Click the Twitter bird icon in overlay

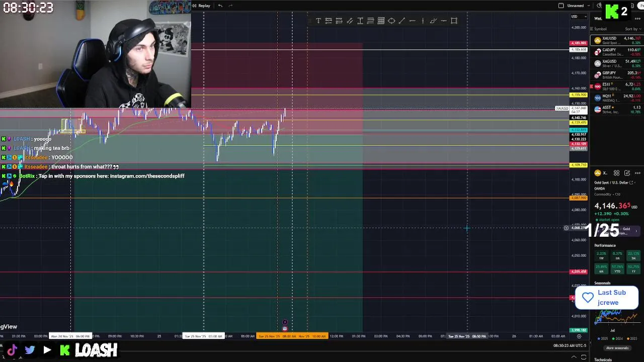coord(30,350)
